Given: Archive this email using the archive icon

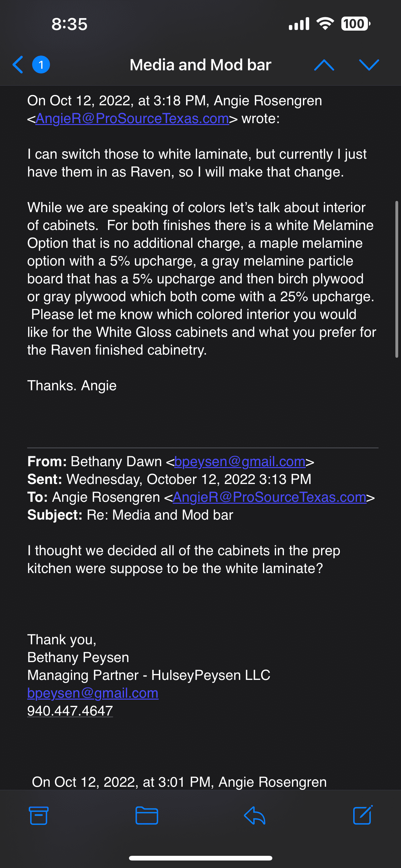Looking at the screenshot, I should click(39, 816).
